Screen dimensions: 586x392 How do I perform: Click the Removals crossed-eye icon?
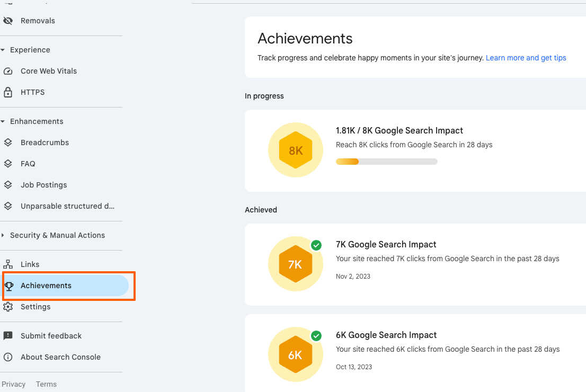8,21
